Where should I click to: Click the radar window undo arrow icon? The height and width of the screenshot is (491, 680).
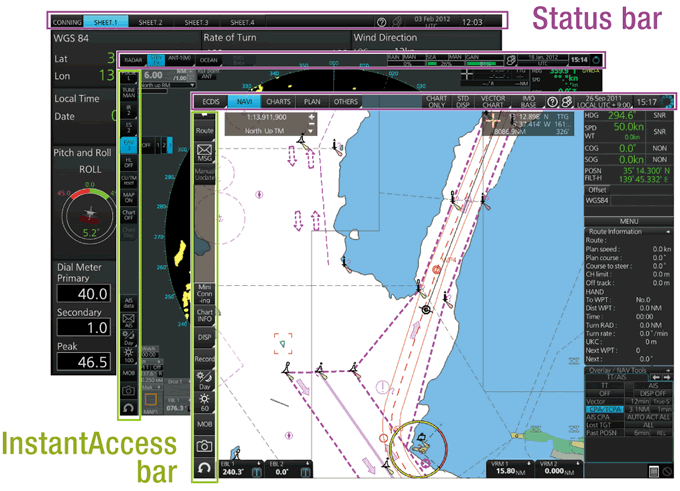[128, 408]
